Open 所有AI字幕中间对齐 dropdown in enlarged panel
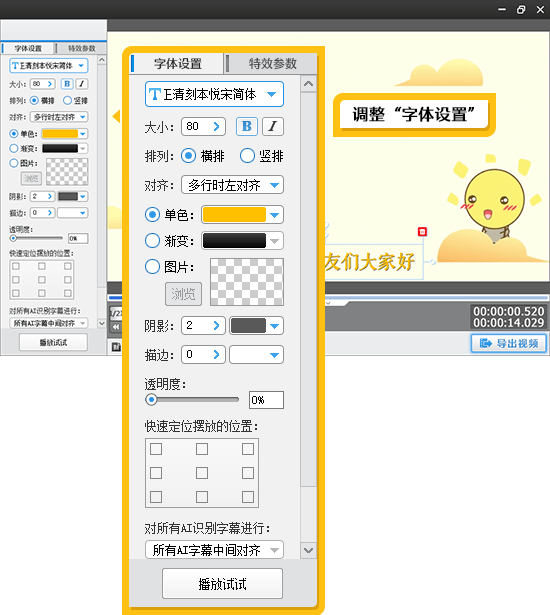 coord(214,550)
